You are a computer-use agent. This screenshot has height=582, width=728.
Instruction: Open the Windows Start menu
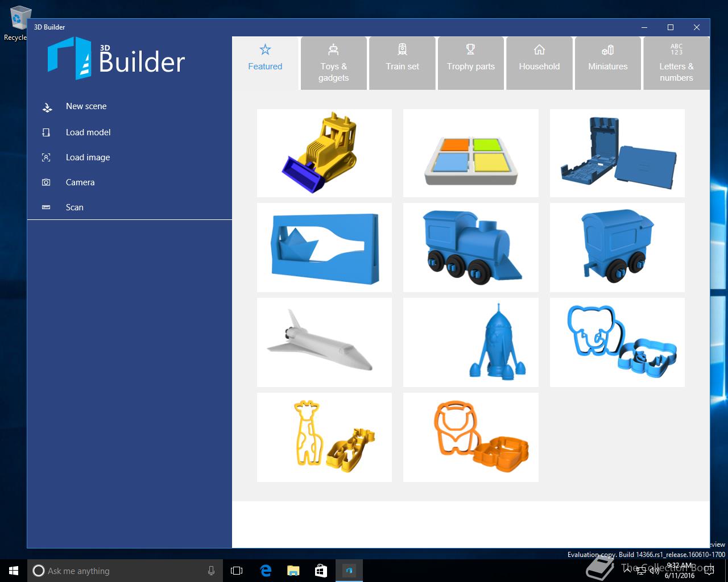tap(14, 571)
